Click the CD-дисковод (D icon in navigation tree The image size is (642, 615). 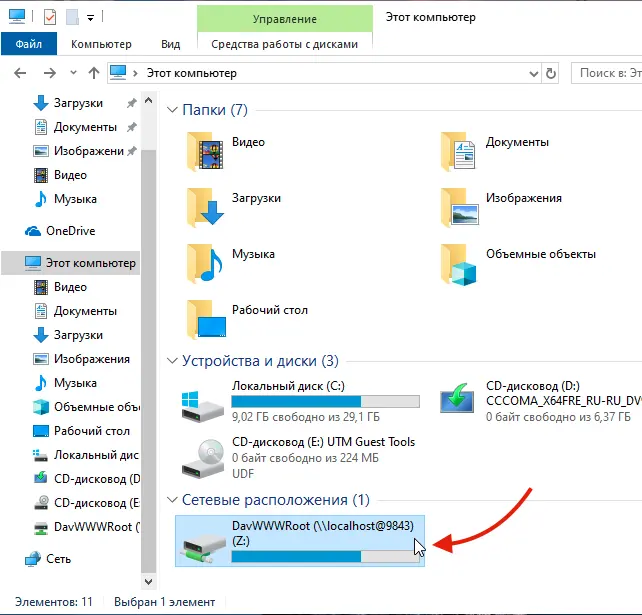click(41, 478)
